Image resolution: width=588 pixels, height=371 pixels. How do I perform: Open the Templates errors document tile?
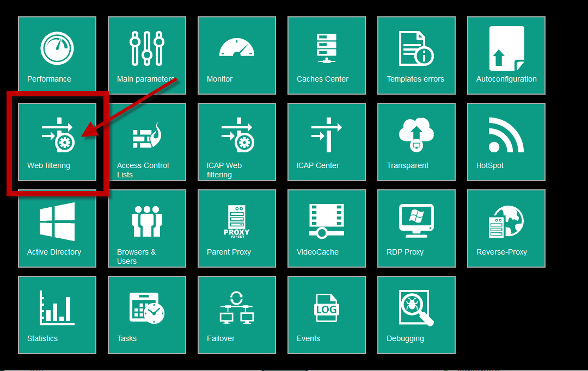pyautogui.click(x=416, y=55)
